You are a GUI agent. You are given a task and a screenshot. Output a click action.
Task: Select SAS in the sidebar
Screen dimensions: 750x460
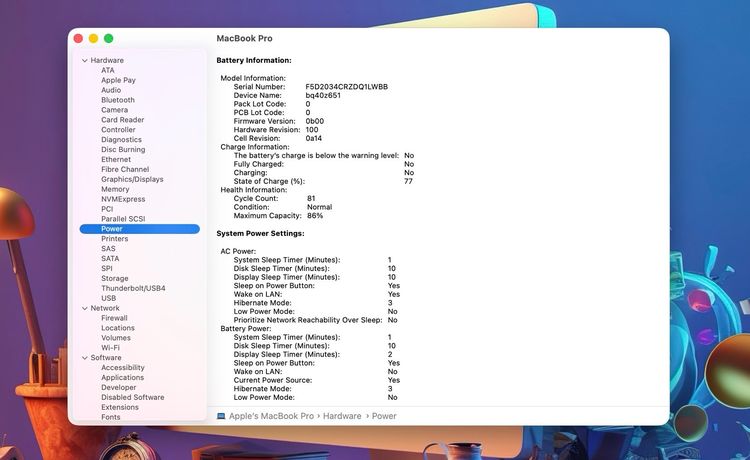[x=108, y=249]
